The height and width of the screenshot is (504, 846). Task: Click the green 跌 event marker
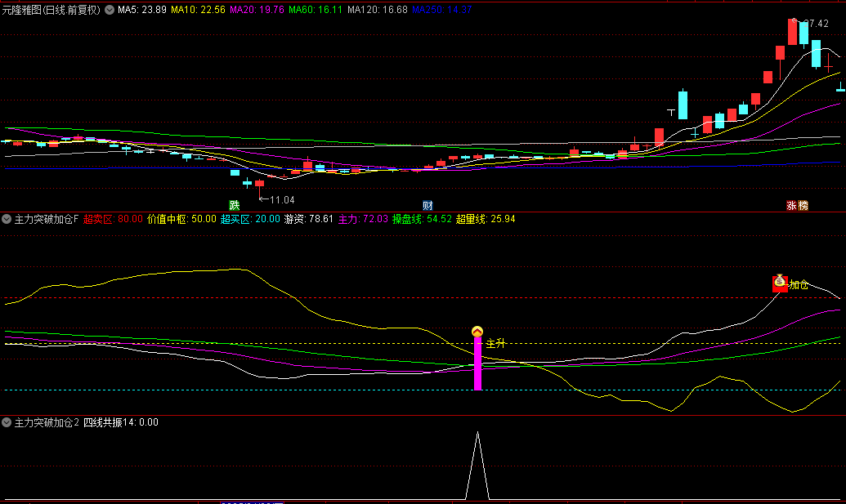(x=235, y=205)
